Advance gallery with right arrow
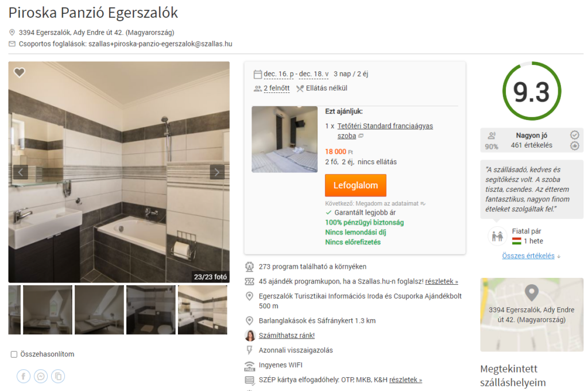Image resolution: width=588 pixels, height=391 pixels. pyautogui.click(x=216, y=172)
